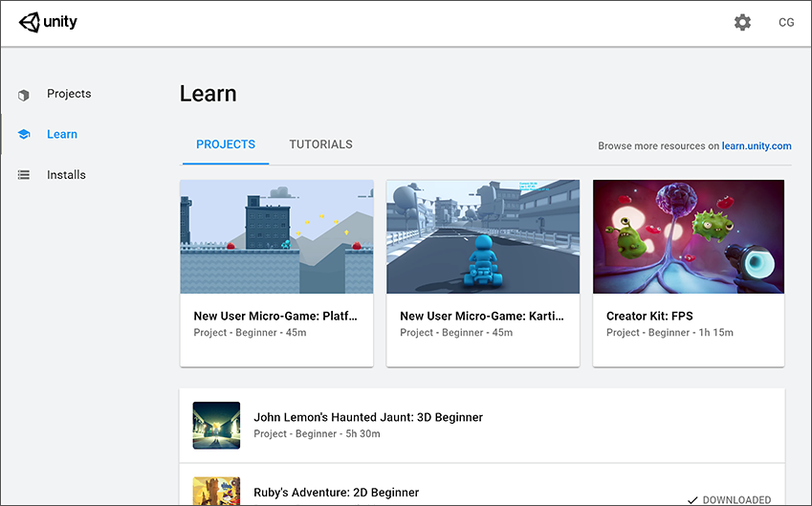
Task: Select Projects in the left sidebar
Action: (x=69, y=94)
